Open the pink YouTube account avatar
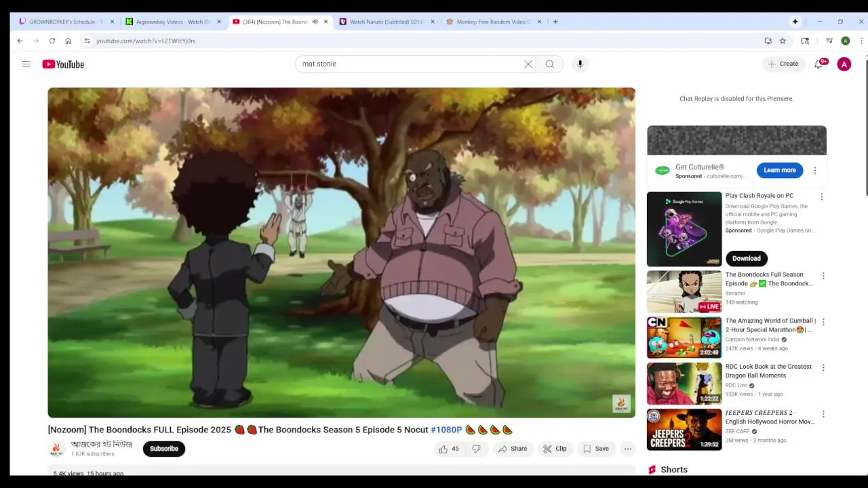This screenshot has width=868, height=488. click(844, 64)
